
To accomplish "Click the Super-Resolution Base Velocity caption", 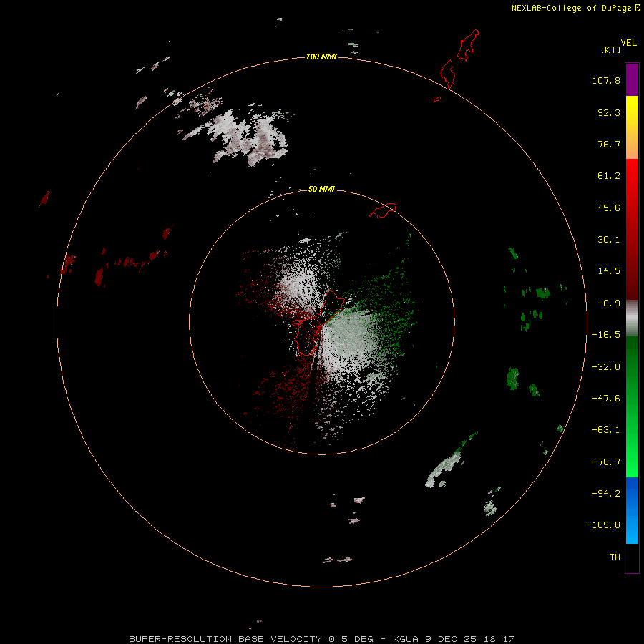I will point(322,639).
